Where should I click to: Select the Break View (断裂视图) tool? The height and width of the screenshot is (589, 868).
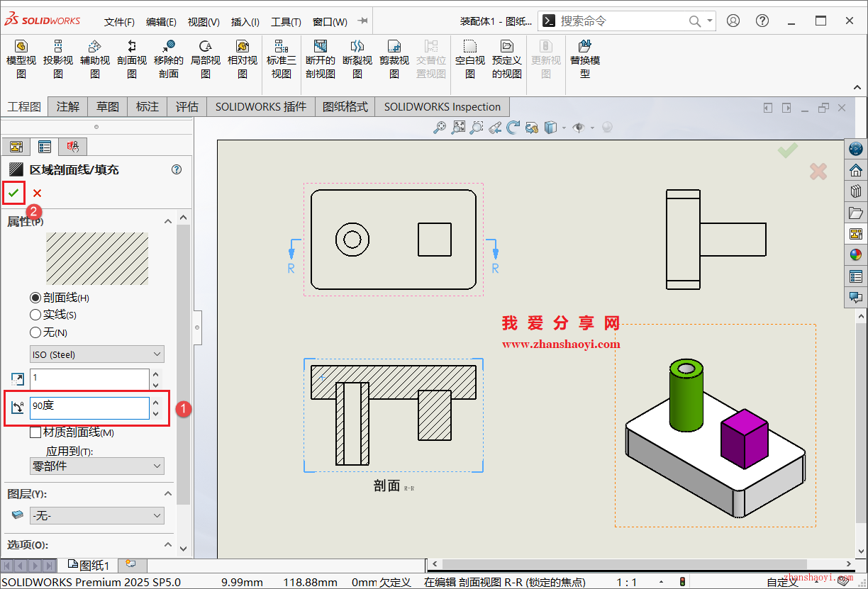pyautogui.click(x=357, y=59)
